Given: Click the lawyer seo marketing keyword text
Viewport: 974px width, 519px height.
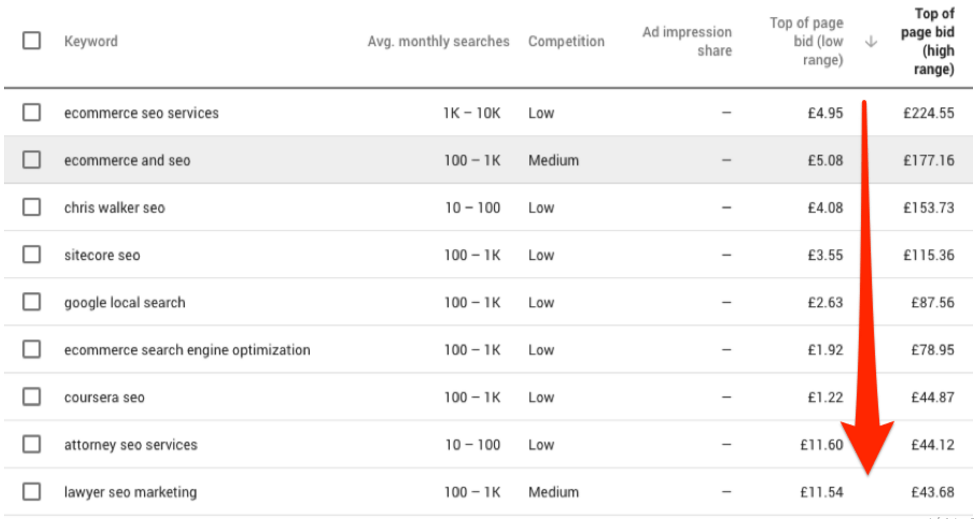Looking at the screenshot, I should [130, 492].
